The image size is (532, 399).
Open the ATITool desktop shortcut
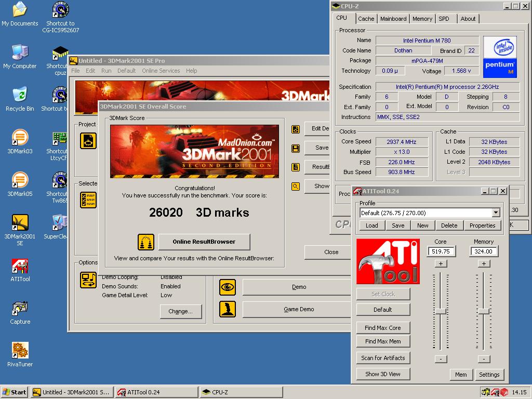(x=20, y=270)
